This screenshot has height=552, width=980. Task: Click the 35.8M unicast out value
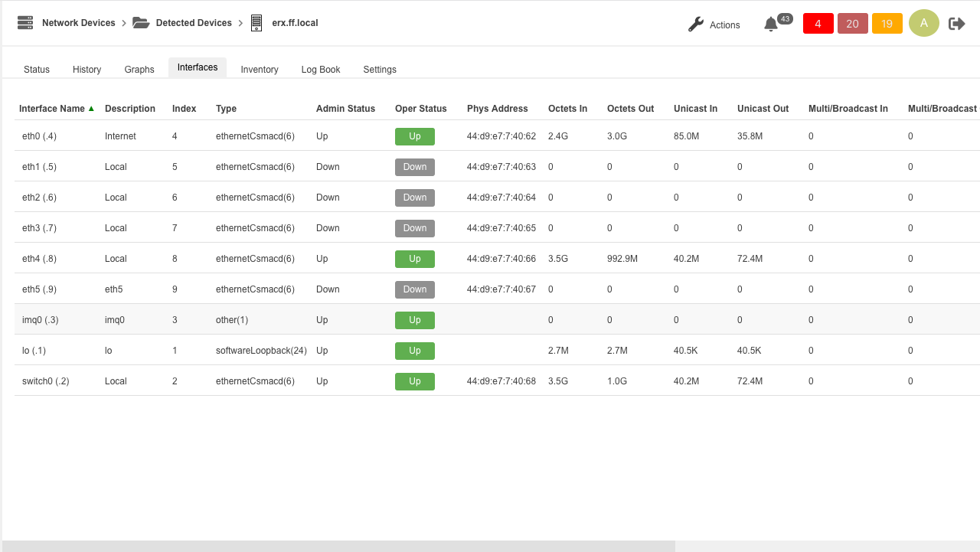750,136
